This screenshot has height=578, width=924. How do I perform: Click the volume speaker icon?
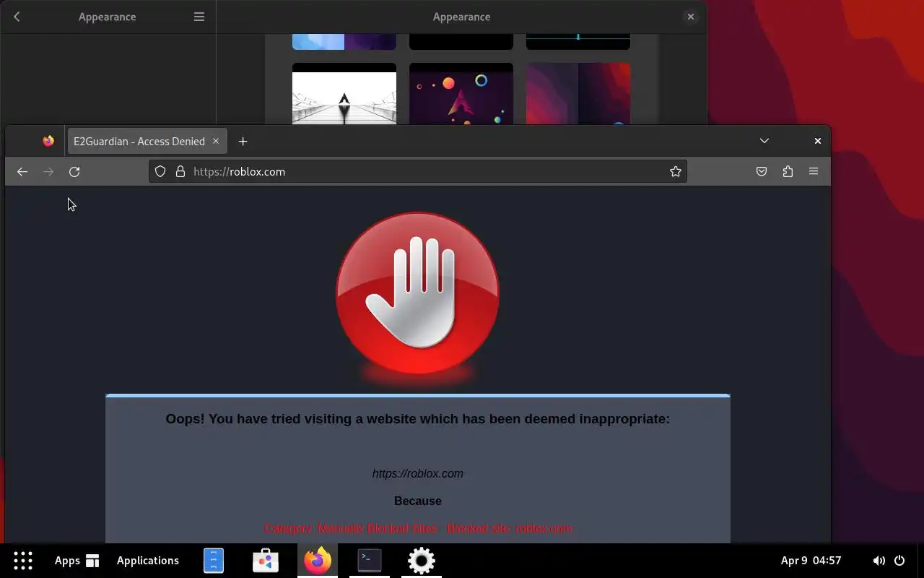coord(879,560)
